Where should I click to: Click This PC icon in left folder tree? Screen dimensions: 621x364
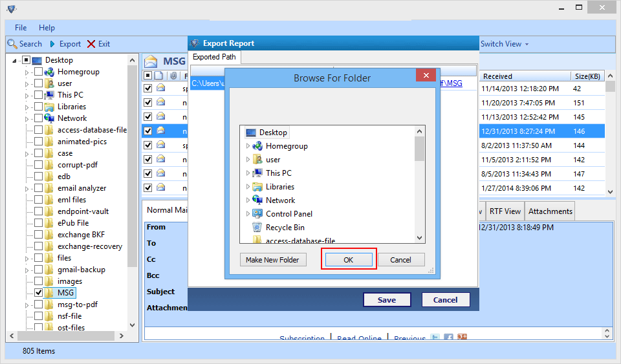click(49, 95)
